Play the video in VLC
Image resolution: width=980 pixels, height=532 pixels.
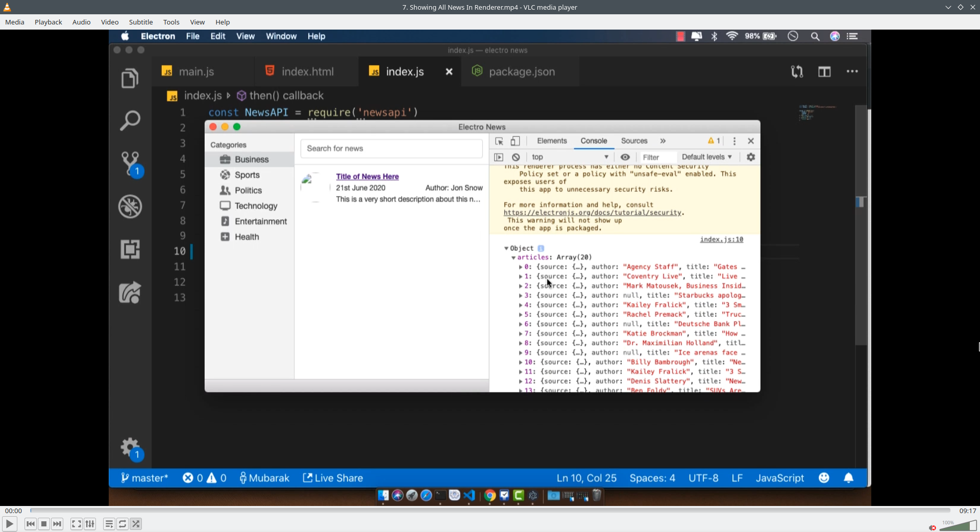9,524
